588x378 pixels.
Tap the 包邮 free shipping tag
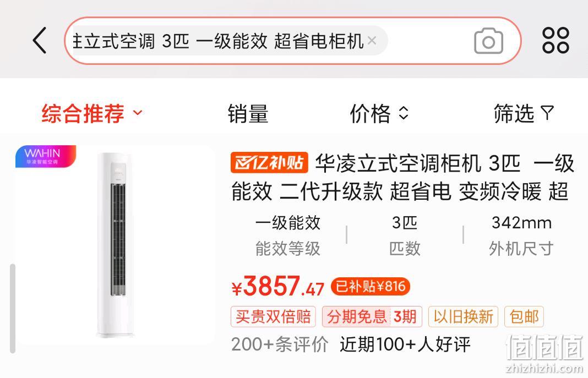pyautogui.click(x=524, y=316)
